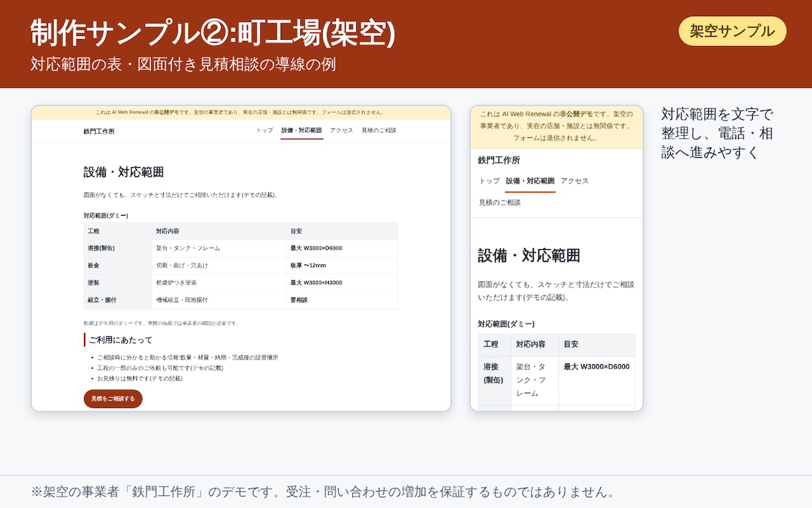812x508 pixels.
Task: Select the 溶接(製缶) cell in desktop table
Action: pos(118,248)
